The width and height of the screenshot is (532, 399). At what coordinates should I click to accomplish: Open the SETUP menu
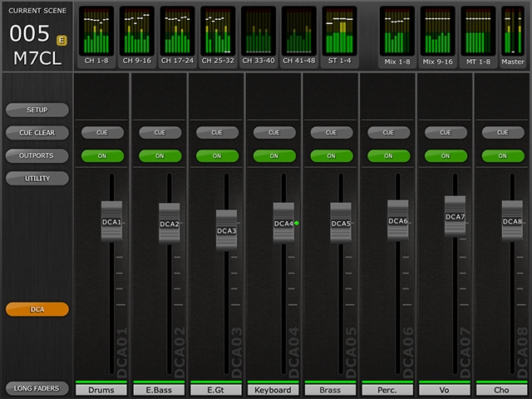pos(37,110)
